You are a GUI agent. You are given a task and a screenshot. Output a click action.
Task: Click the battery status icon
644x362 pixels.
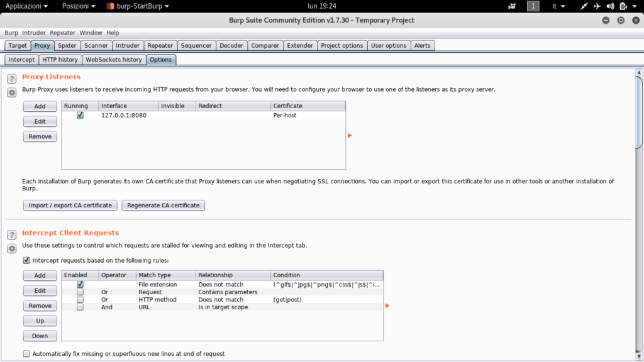click(623, 6)
